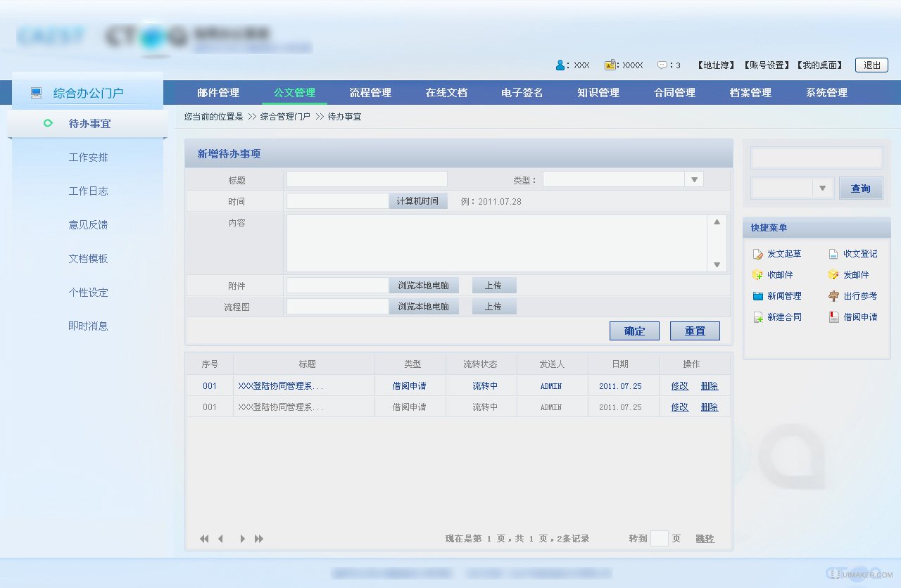Image resolution: width=901 pixels, height=588 pixels.
Task: Click 浏览本地电脑 button in 附件 row
Action: click(424, 286)
